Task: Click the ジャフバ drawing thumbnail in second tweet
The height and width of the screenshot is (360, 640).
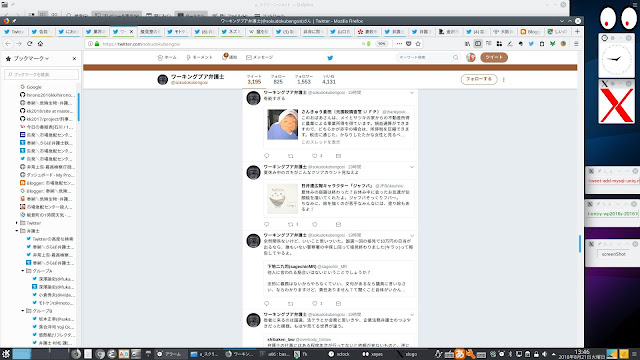Action: [282, 198]
